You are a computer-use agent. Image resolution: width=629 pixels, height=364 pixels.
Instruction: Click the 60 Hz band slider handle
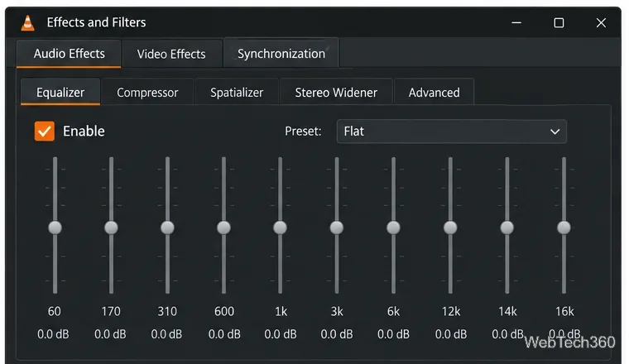click(x=55, y=227)
